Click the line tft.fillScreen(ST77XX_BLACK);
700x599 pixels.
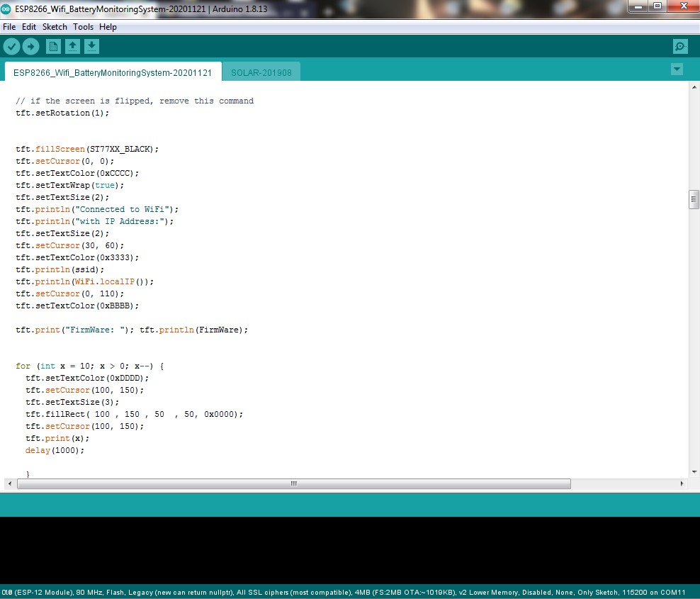tap(87, 149)
